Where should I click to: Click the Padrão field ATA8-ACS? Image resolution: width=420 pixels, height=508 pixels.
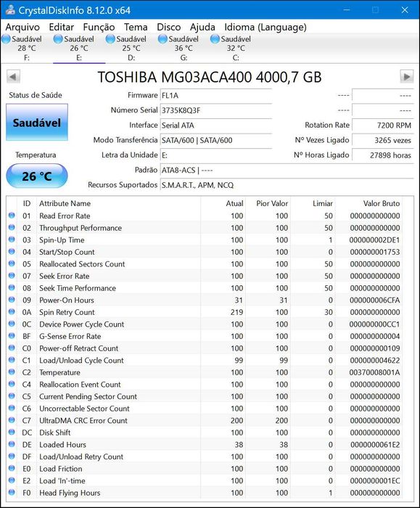pyautogui.click(x=287, y=171)
